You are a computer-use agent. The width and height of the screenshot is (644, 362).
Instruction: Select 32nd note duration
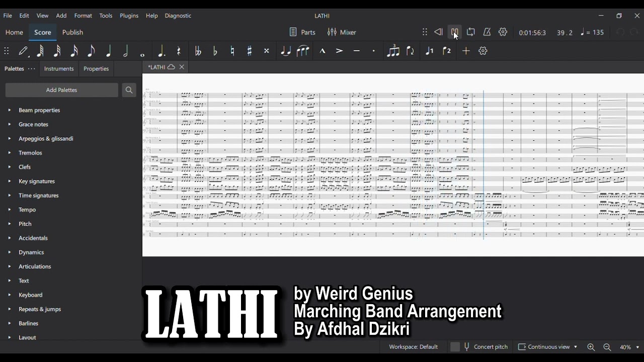click(57, 51)
